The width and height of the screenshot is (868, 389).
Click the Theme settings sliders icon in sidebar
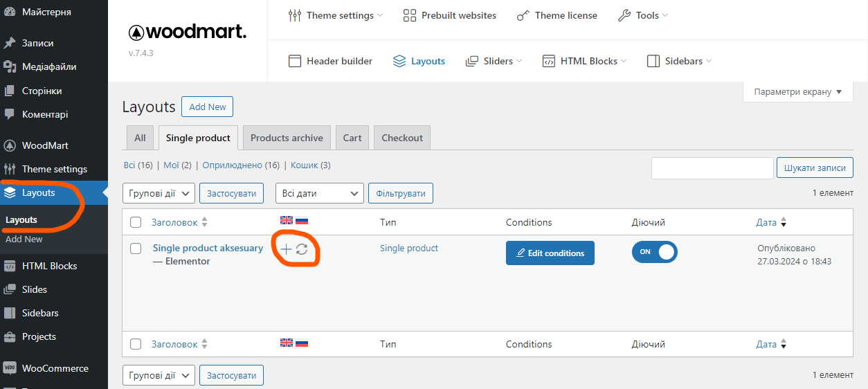[10, 169]
